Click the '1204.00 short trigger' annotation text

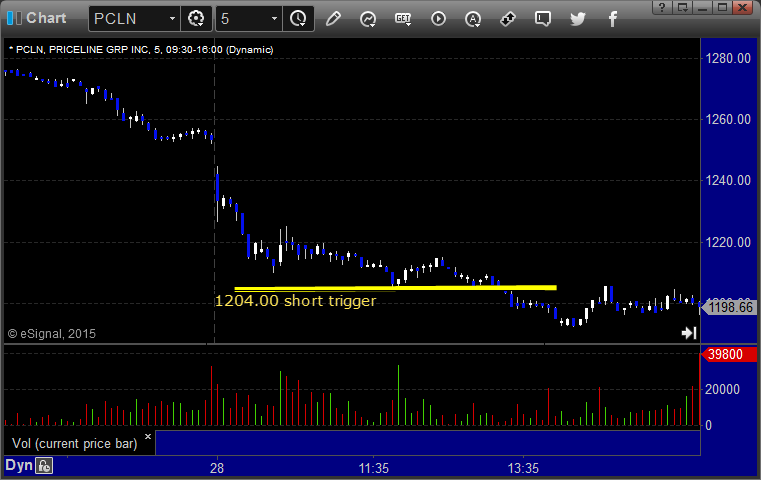click(295, 301)
